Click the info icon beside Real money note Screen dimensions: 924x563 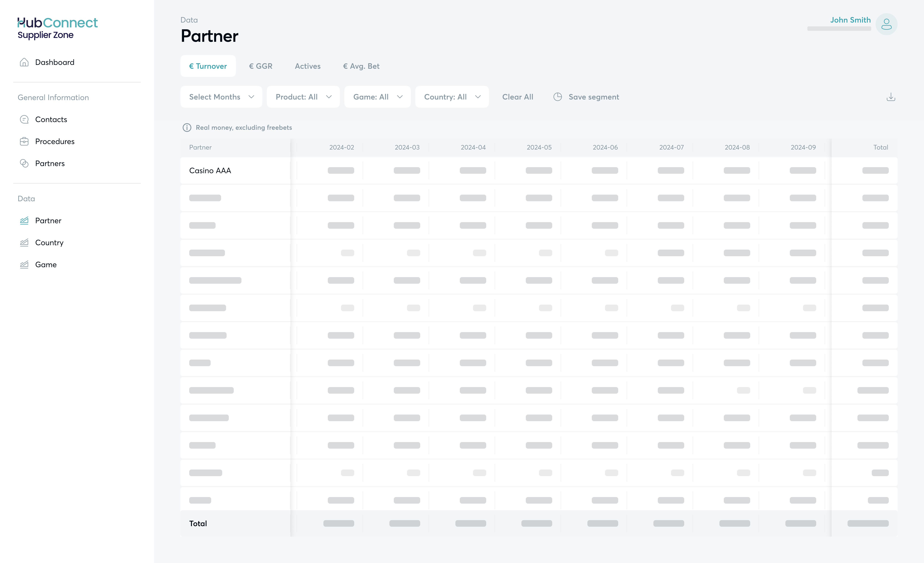[x=187, y=127]
